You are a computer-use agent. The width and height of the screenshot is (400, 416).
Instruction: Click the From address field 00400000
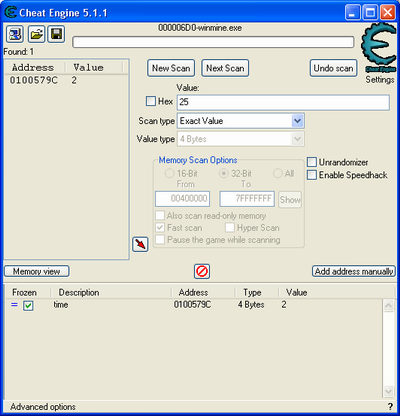coord(182,199)
